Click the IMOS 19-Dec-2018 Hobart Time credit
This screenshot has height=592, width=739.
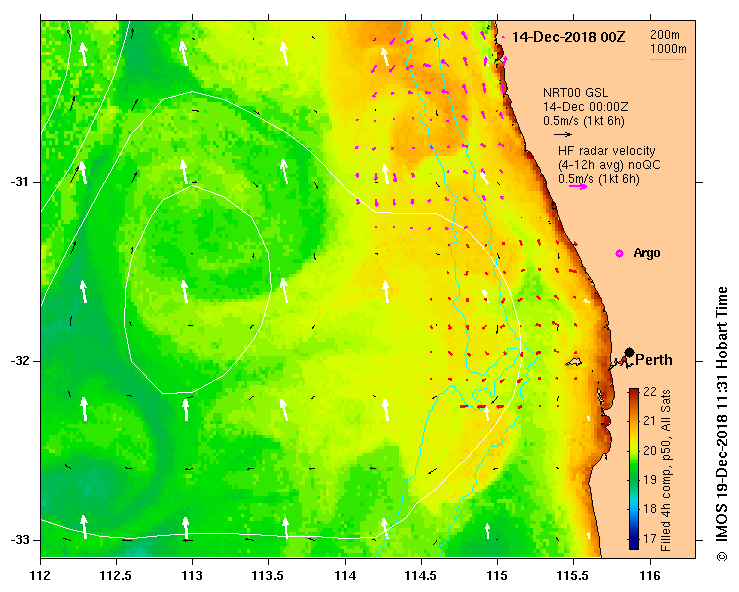(722, 424)
